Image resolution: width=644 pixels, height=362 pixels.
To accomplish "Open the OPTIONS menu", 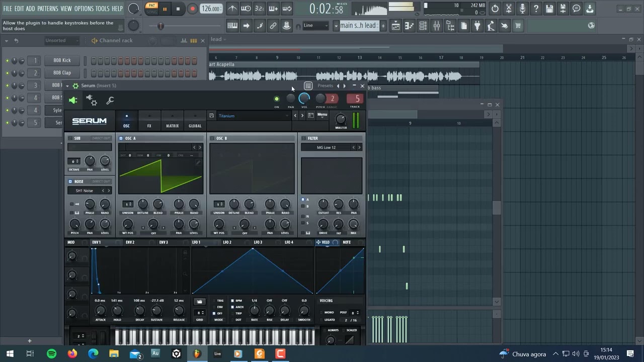I will [84, 9].
